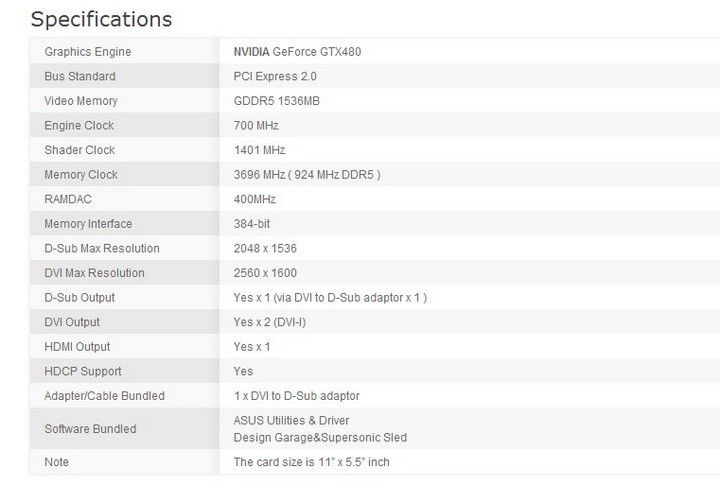Image resolution: width=720 pixels, height=503 pixels.
Task: Select the Graphics Engine row label
Action: [87, 52]
